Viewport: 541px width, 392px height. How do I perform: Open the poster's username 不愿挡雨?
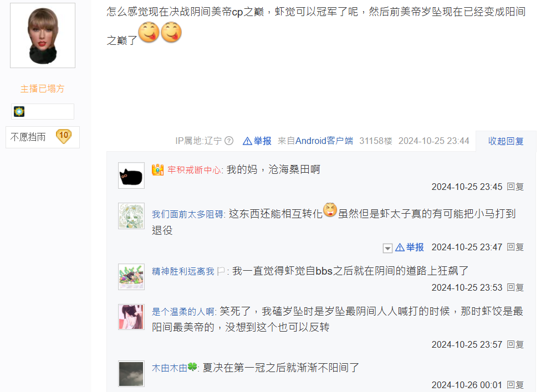[x=28, y=137]
